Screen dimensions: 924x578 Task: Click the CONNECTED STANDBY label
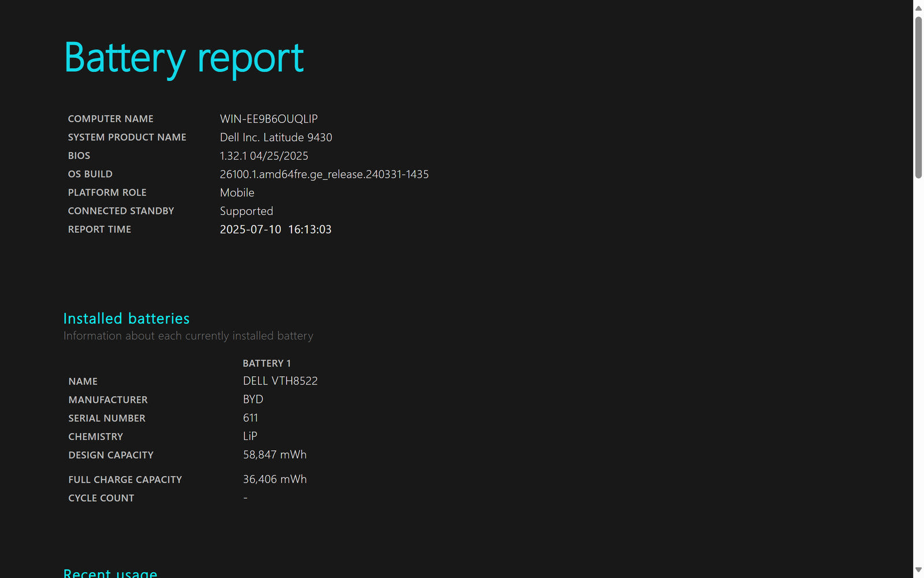click(x=121, y=211)
